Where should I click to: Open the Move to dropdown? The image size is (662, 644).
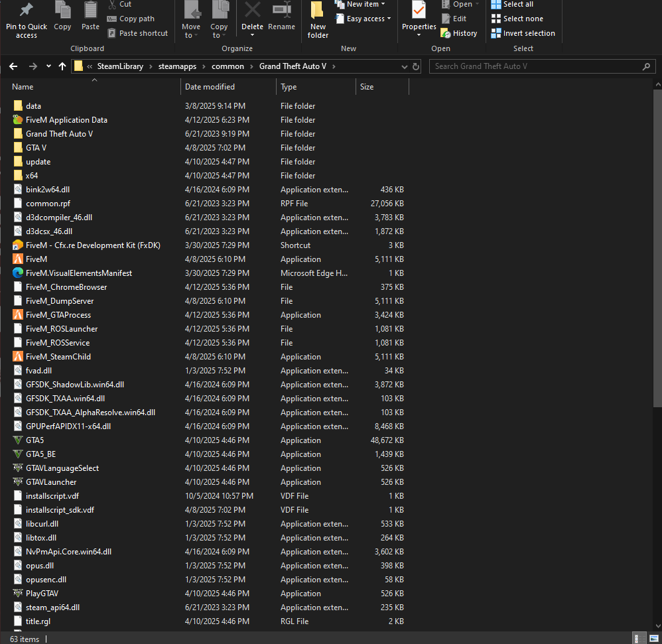pyautogui.click(x=191, y=31)
